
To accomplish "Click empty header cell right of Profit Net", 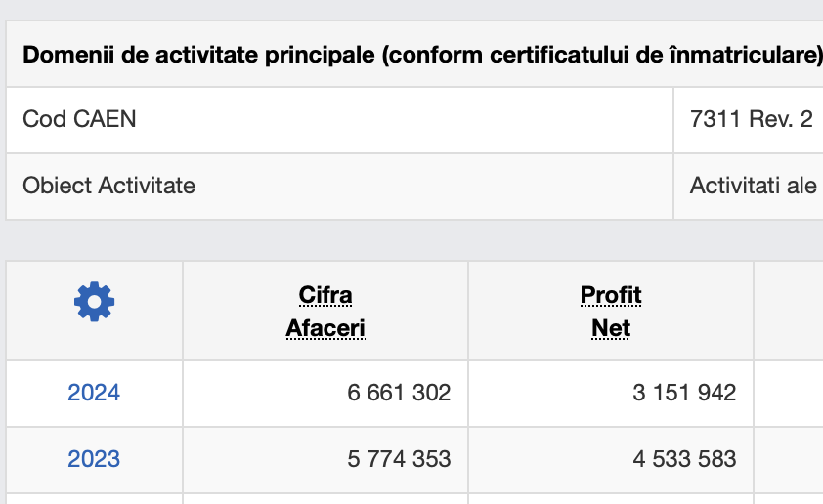I will click(789, 311).
